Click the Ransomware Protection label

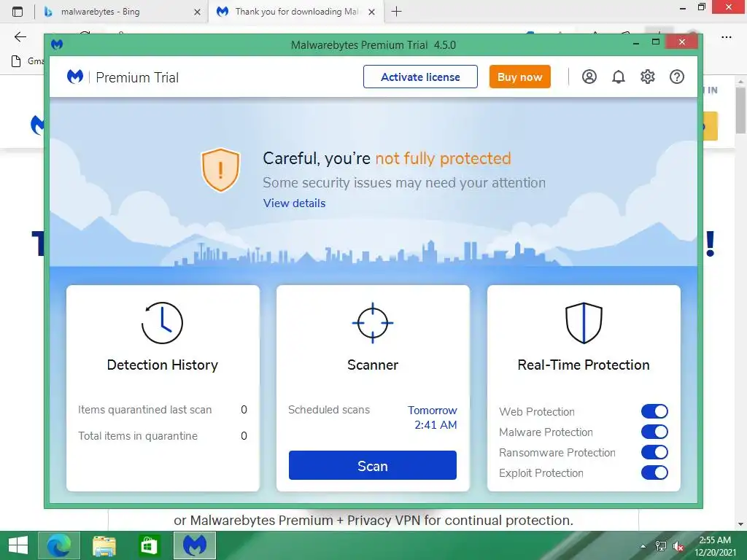(557, 452)
